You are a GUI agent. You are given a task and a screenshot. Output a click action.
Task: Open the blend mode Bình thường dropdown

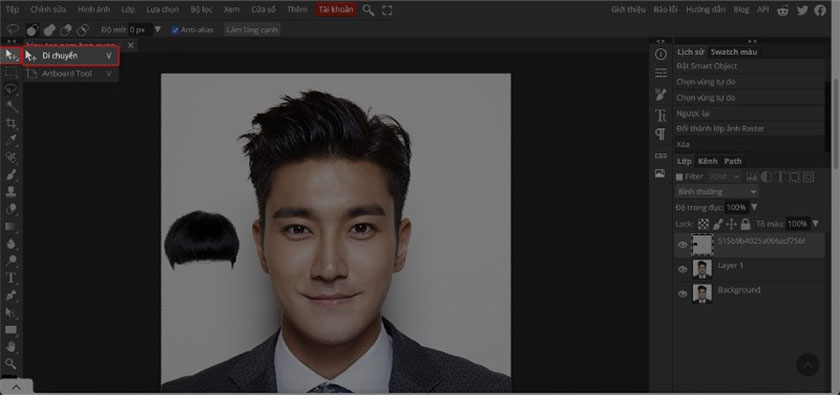pos(717,192)
